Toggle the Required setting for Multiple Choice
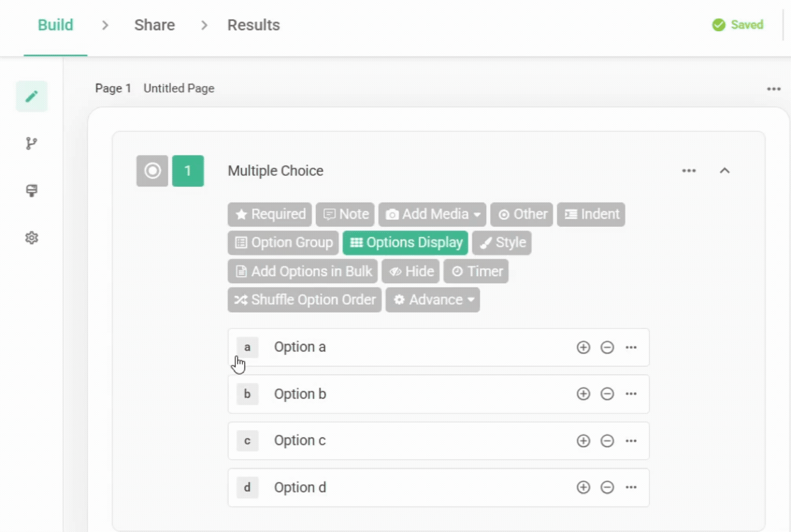 tap(269, 214)
